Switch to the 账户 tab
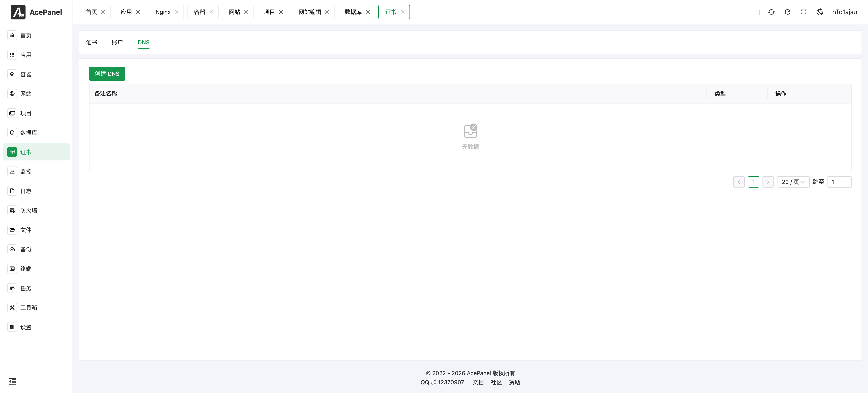Screen dimensions: 868x393 point(117,43)
